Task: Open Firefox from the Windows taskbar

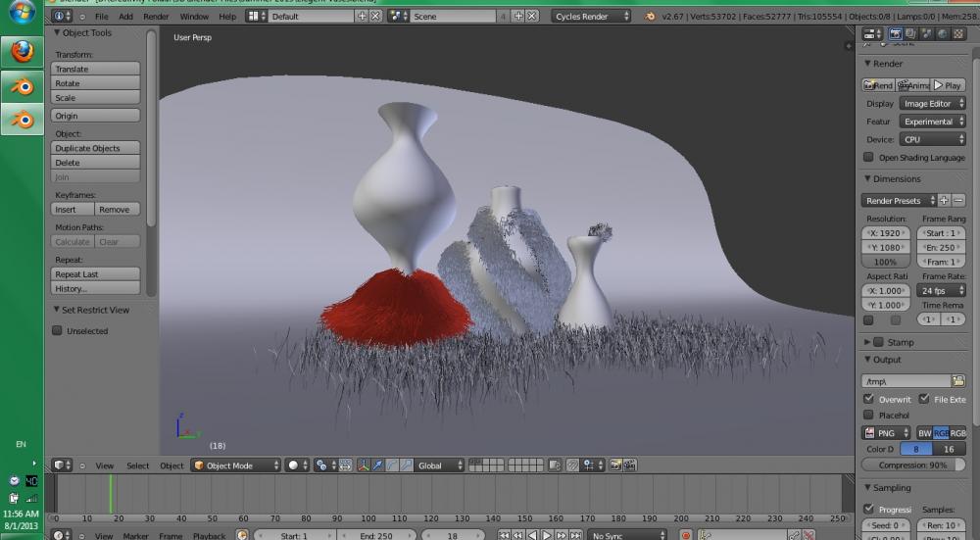Action: tap(22, 51)
